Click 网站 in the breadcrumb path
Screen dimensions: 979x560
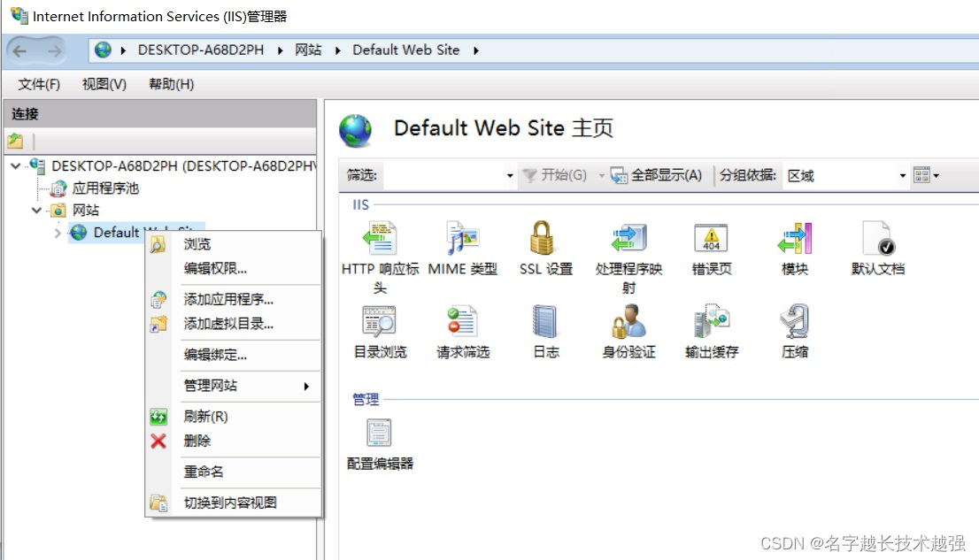pyautogui.click(x=308, y=50)
